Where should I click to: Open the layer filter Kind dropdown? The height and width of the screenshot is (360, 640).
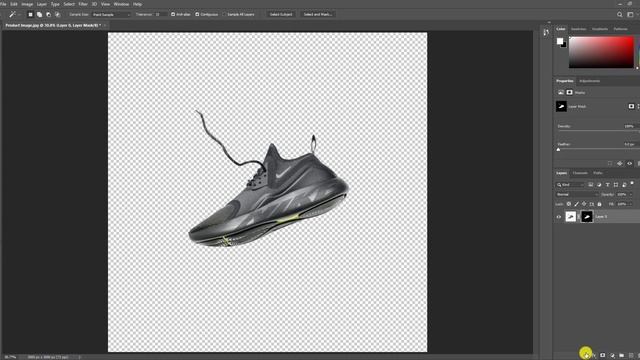click(570, 185)
